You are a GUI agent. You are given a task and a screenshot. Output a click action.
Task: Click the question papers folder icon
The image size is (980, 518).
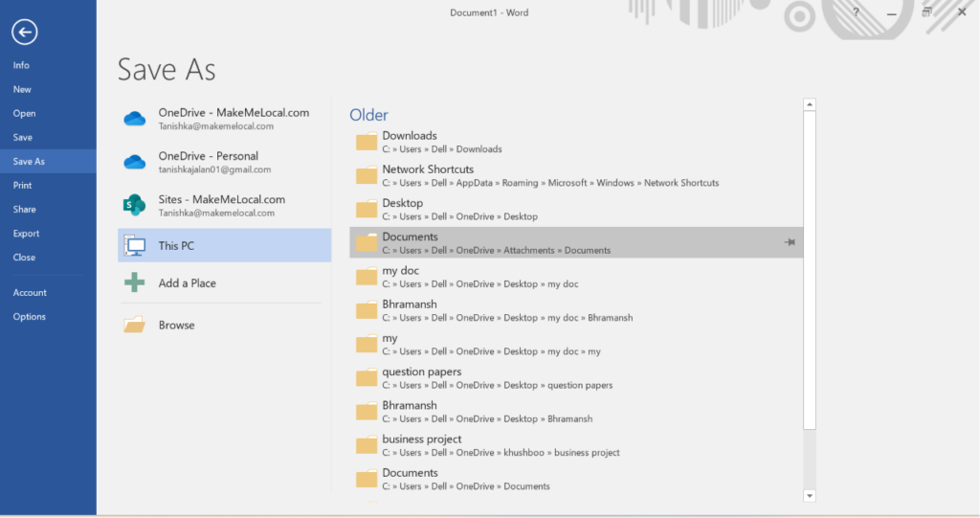(367, 378)
